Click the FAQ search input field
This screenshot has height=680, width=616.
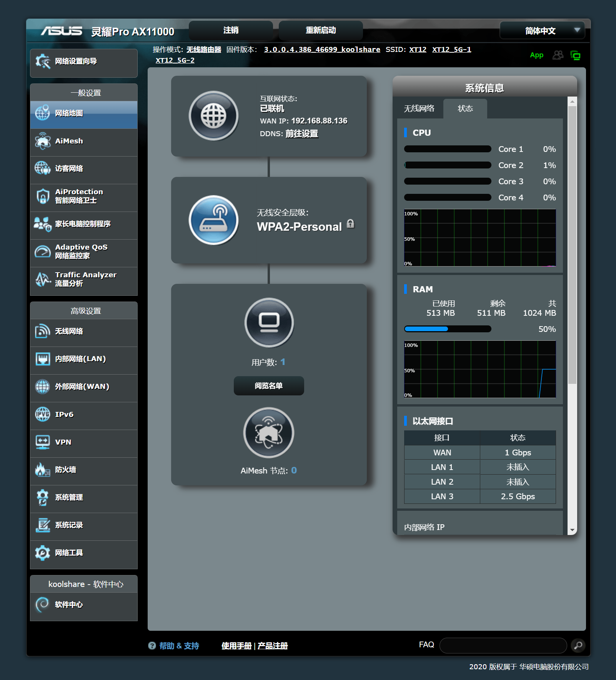tap(503, 645)
